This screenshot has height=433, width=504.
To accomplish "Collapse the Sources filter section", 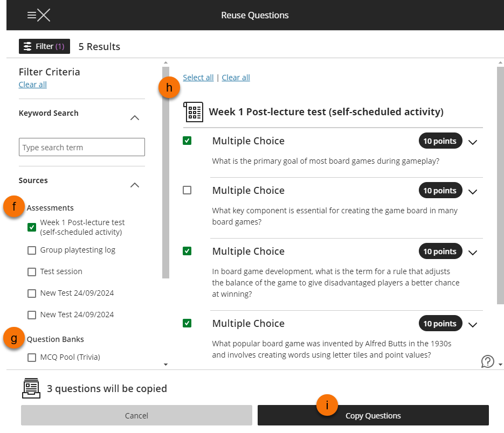I will point(135,185).
